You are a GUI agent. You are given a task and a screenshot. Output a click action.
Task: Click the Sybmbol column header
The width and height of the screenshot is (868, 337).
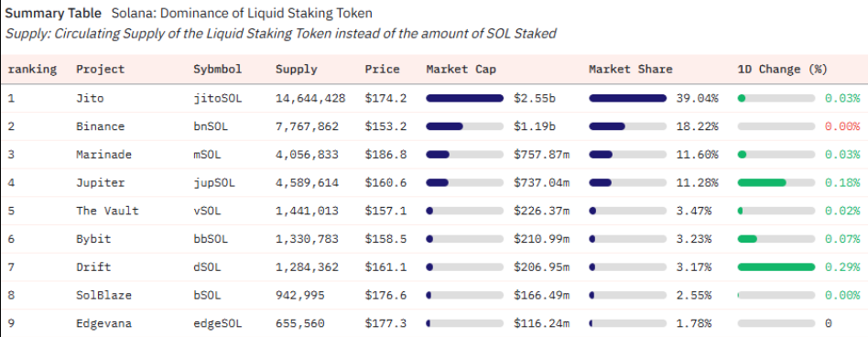pyautogui.click(x=218, y=70)
